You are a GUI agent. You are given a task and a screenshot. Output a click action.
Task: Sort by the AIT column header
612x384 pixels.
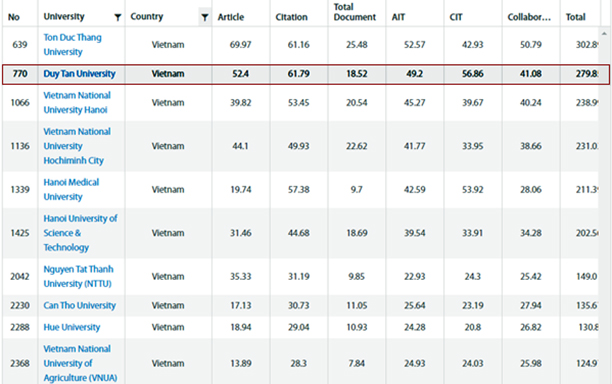tap(398, 17)
